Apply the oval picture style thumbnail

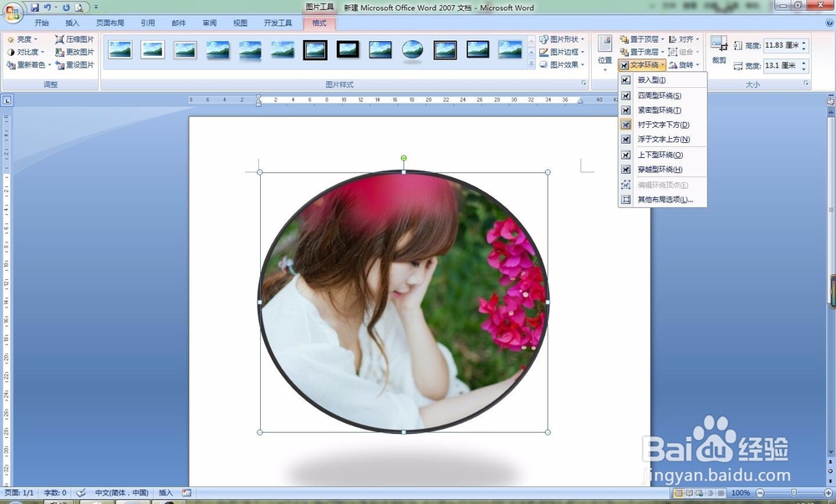(413, 50)
